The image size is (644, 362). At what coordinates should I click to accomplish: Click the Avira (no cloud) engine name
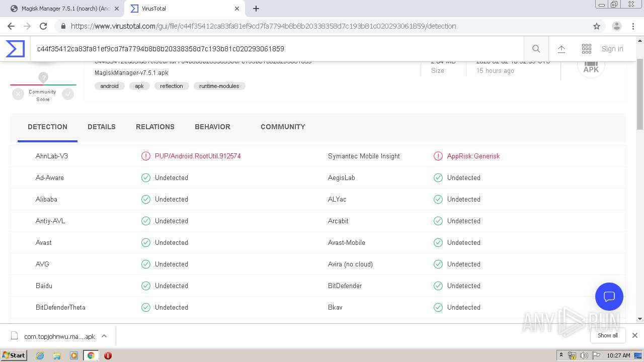click(x=350, y=264)
